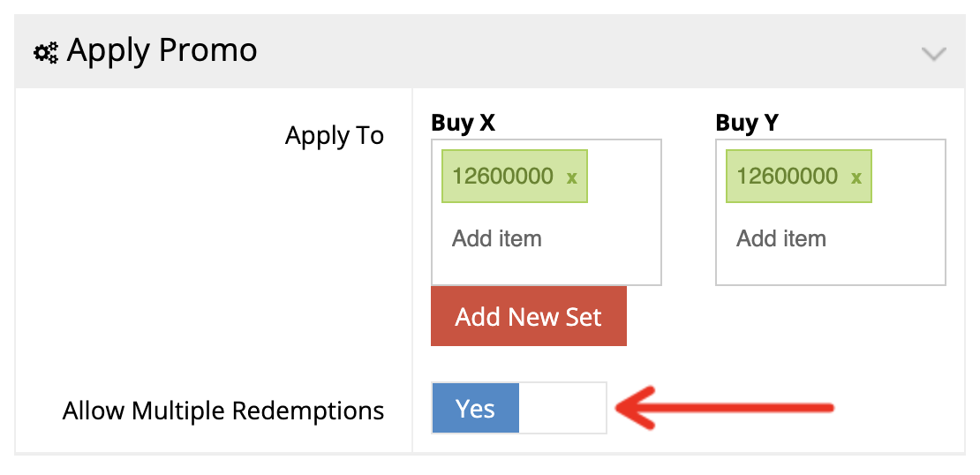The height and width of the screenshot is (475, 980).
Task: Click the Buy X column label
Action: (463, 123)
